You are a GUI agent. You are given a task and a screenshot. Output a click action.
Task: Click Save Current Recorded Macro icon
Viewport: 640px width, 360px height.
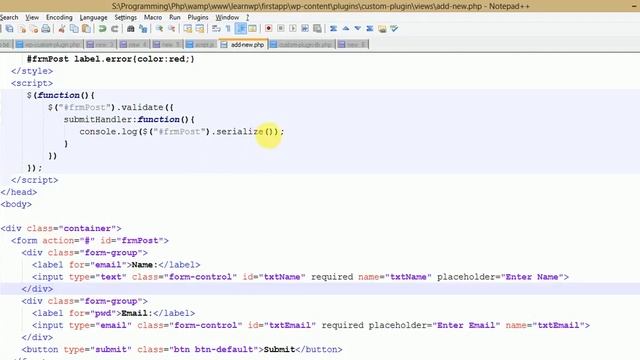tap(317, 29)
